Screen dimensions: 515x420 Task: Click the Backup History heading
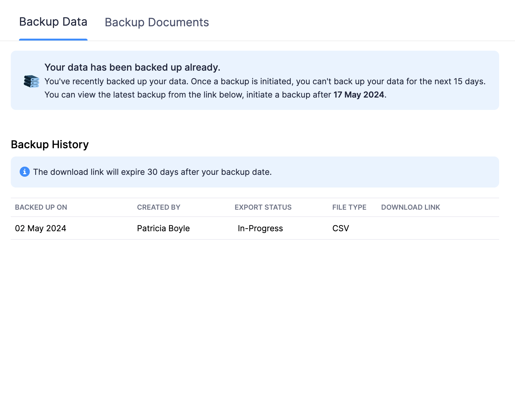tap(50, 144)
